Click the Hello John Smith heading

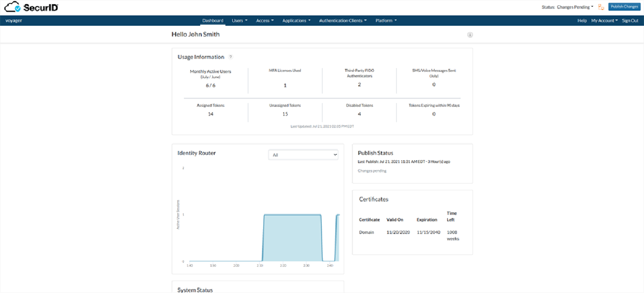(196, 34)
